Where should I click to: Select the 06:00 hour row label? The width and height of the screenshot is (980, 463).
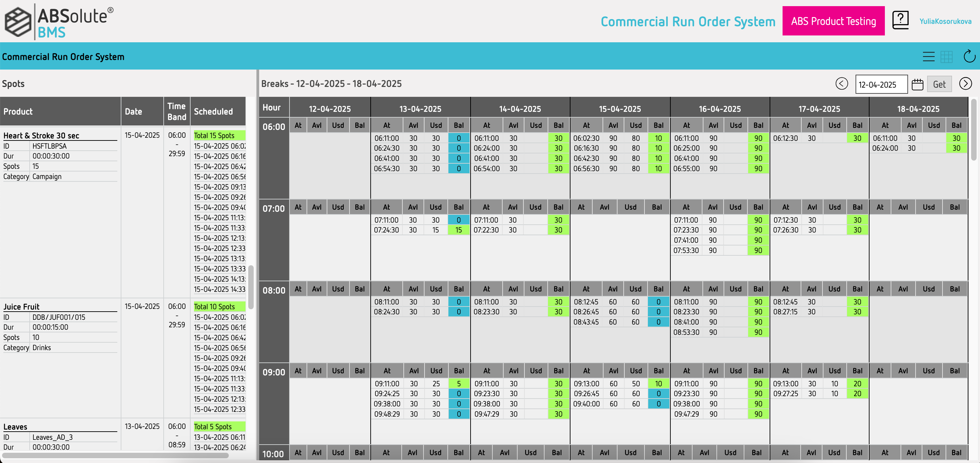(274, 127)
